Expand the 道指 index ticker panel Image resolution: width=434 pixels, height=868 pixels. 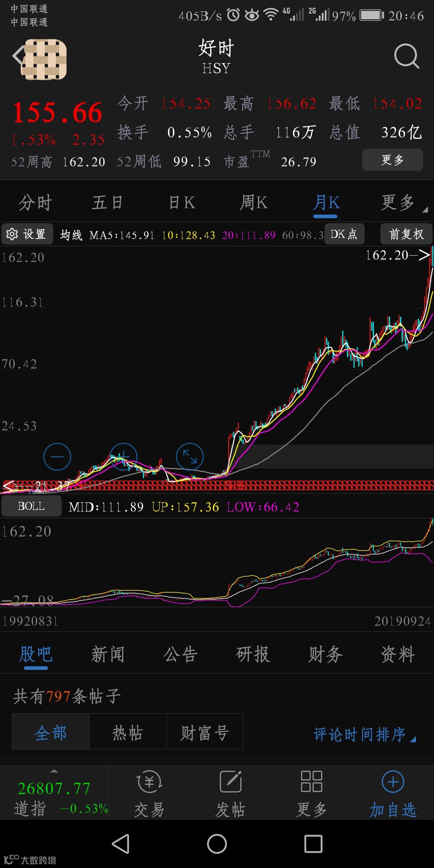pyautogui.click(x=54, y=793)
